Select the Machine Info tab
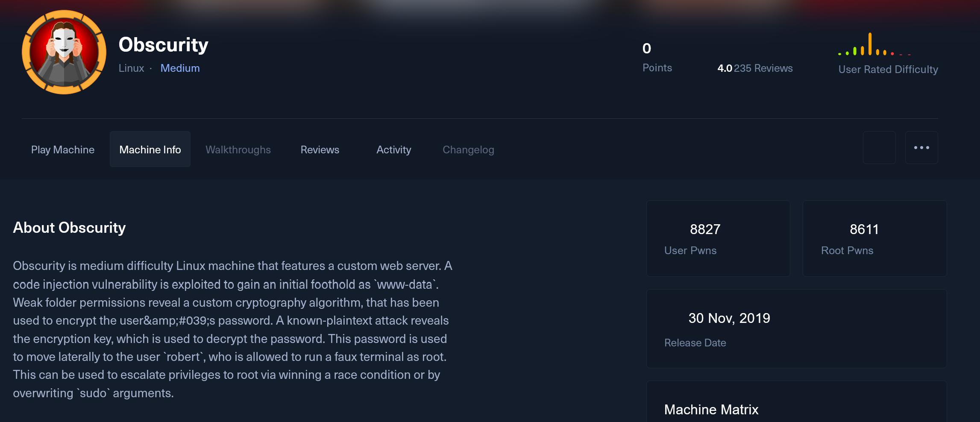This screenshot has height=422, width=980. 150,149
